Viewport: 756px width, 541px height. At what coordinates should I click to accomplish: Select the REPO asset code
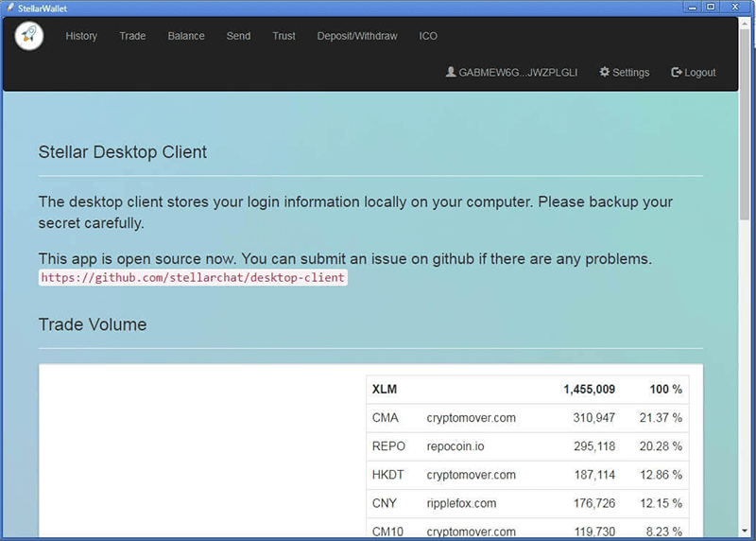(388, 446)
